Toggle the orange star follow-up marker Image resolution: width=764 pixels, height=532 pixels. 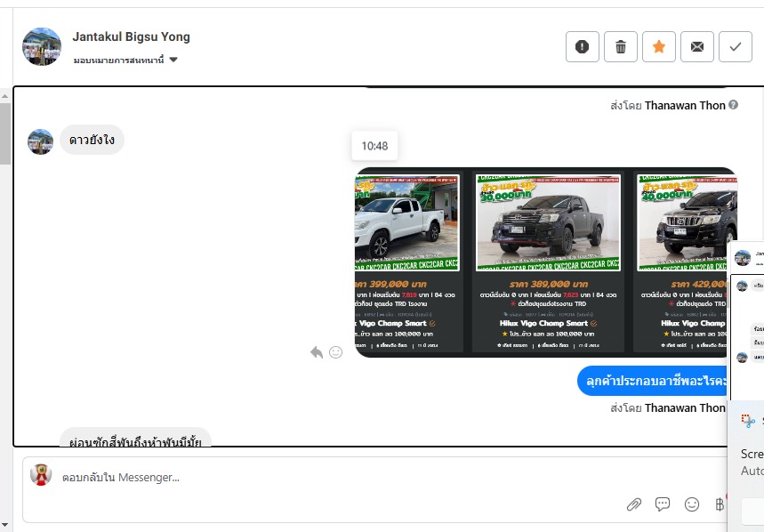(x=659, y=47)
